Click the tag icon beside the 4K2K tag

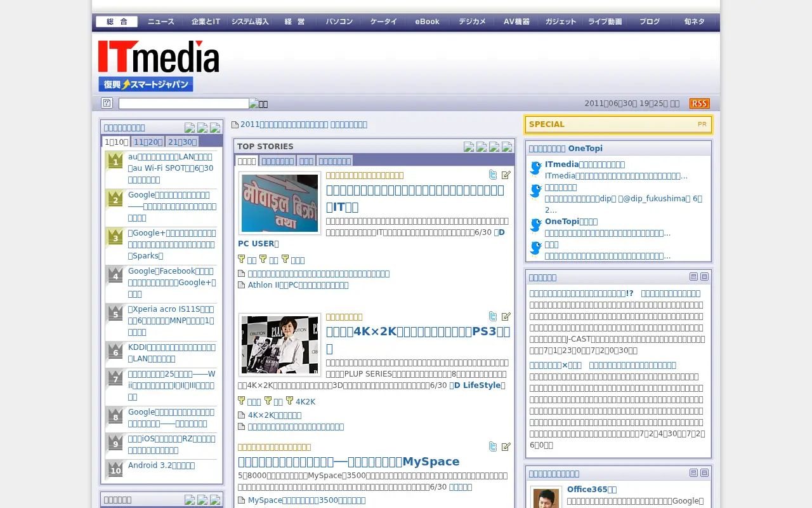click(x=289, y=401)
